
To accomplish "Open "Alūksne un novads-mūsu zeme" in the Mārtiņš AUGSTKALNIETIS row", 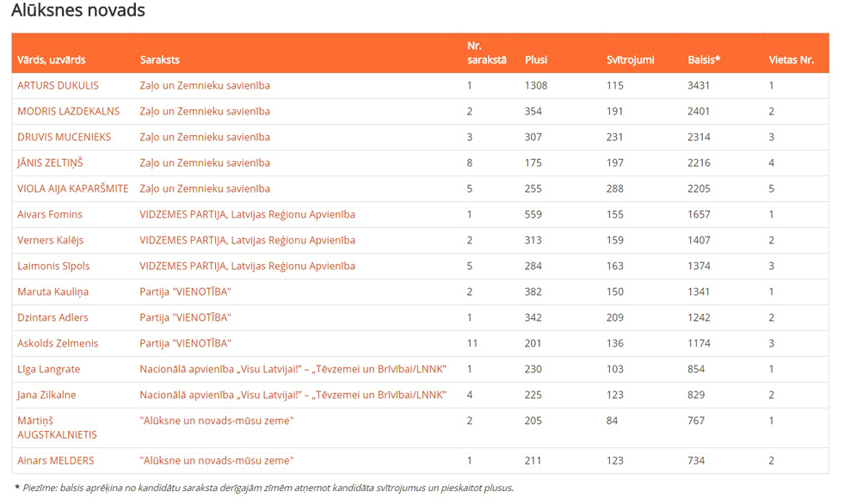I will 217,421.
